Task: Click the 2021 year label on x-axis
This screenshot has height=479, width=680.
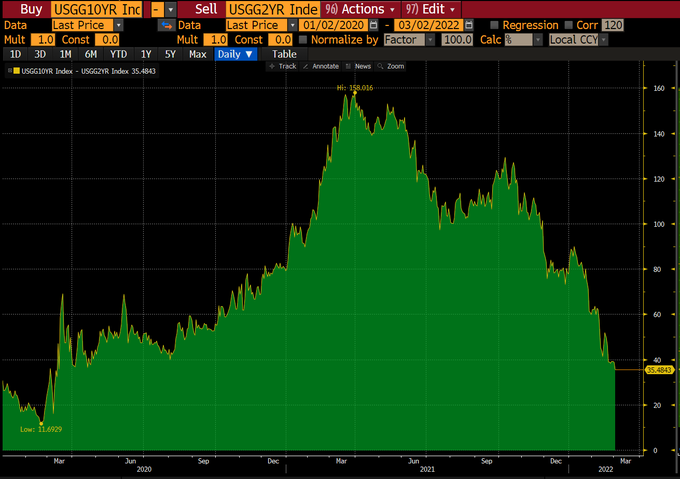Action: point(427,469)
